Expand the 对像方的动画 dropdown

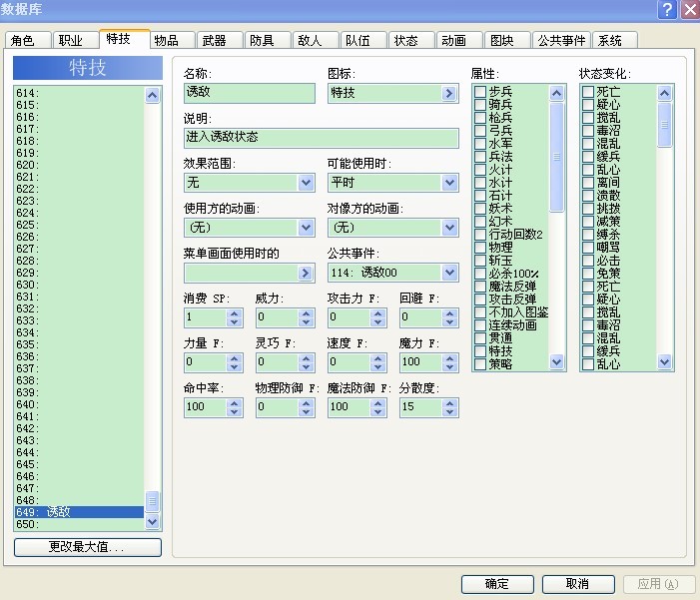click(x=449, y=228)
